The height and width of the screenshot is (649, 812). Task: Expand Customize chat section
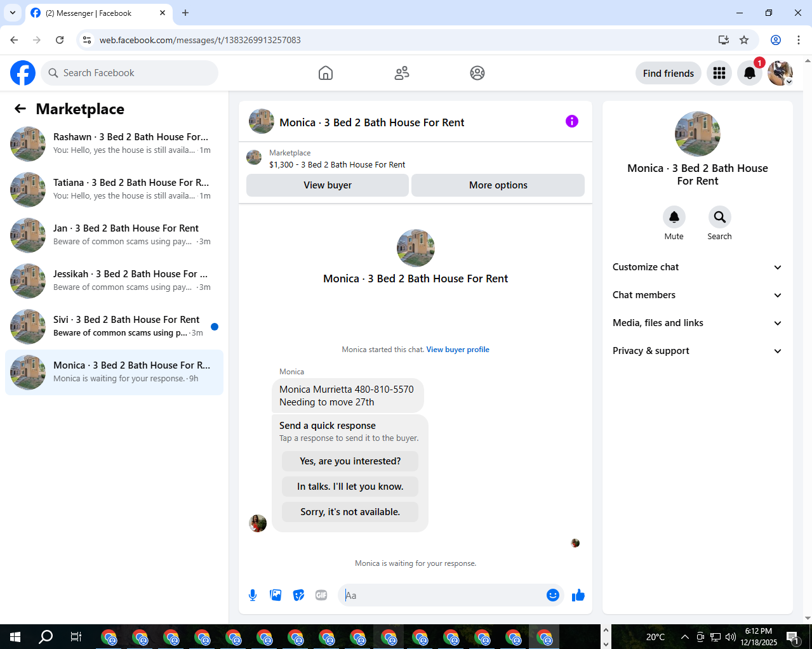[x=698, y=267]
